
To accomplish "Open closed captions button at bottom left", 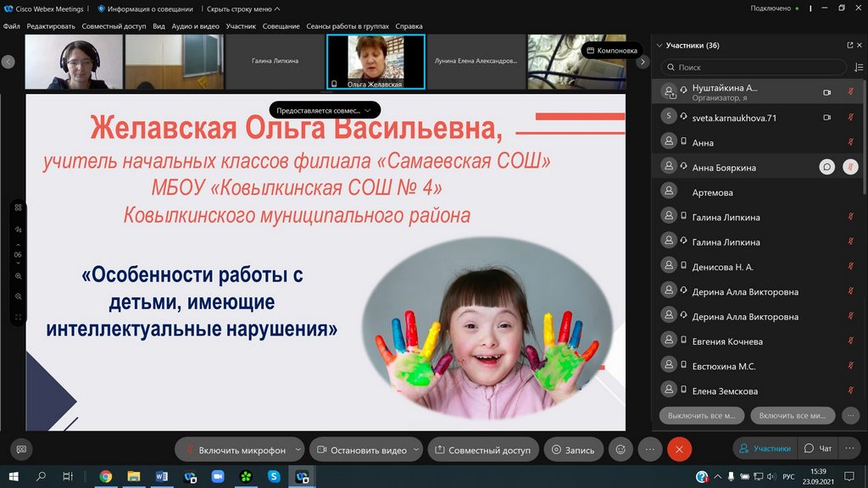I will (x=21, y=449).
